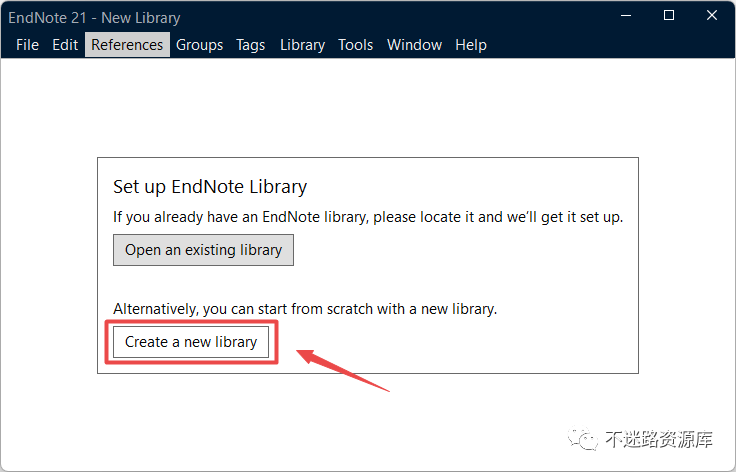Open the Tags menu

pos(251,45)
